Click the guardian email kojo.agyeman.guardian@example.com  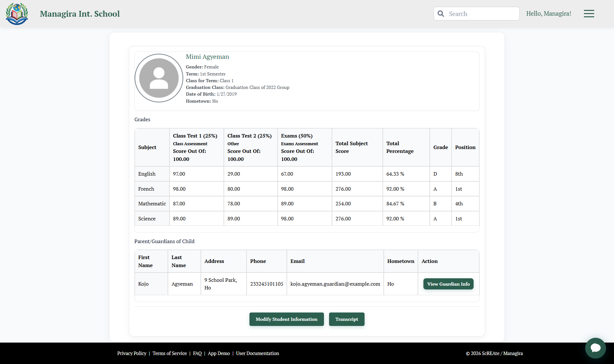click(335, 284)
